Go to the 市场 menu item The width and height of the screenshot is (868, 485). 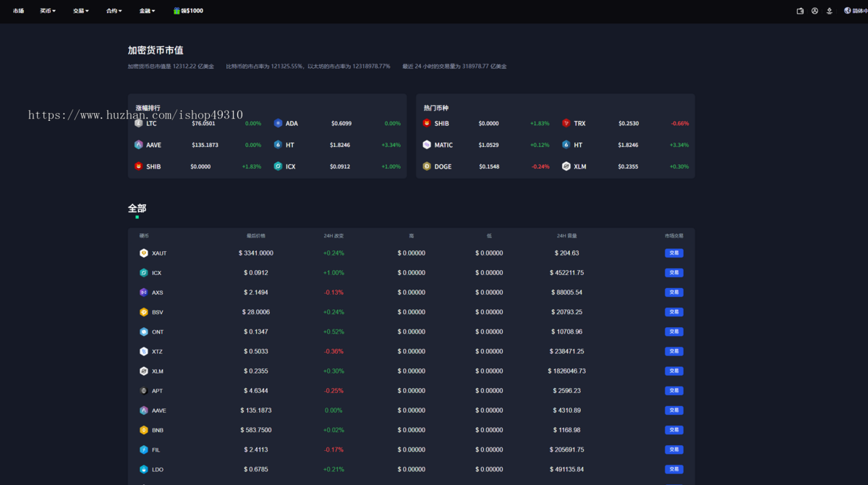pos(18,11)
